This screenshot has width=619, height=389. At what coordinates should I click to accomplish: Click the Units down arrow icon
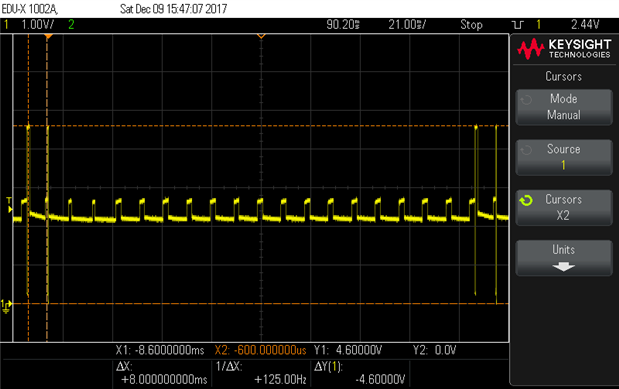pos(563,267)
